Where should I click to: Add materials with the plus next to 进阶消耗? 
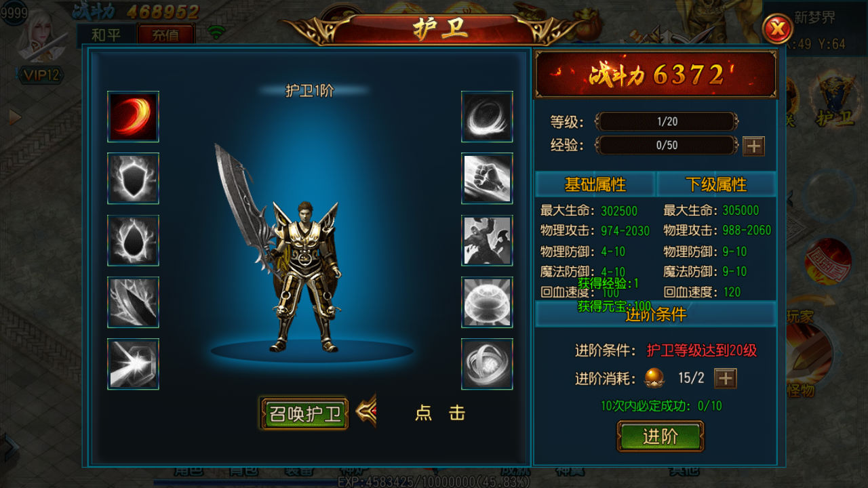click(726, 378)
